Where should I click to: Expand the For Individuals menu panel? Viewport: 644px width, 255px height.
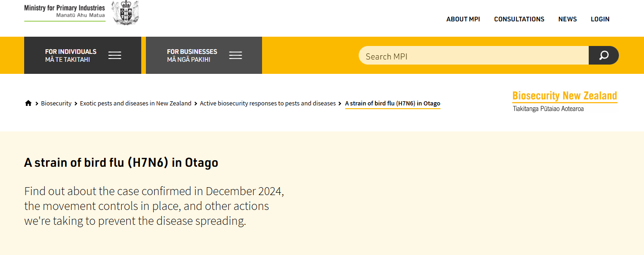83,55
